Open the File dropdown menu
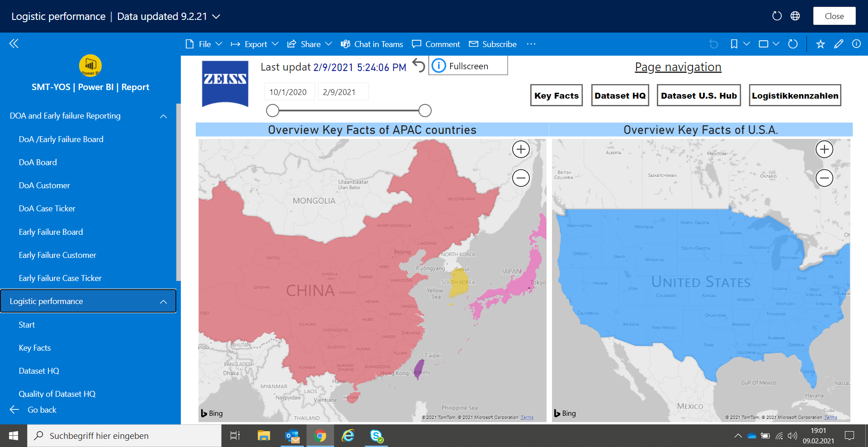868x447 pixels. 204,44
